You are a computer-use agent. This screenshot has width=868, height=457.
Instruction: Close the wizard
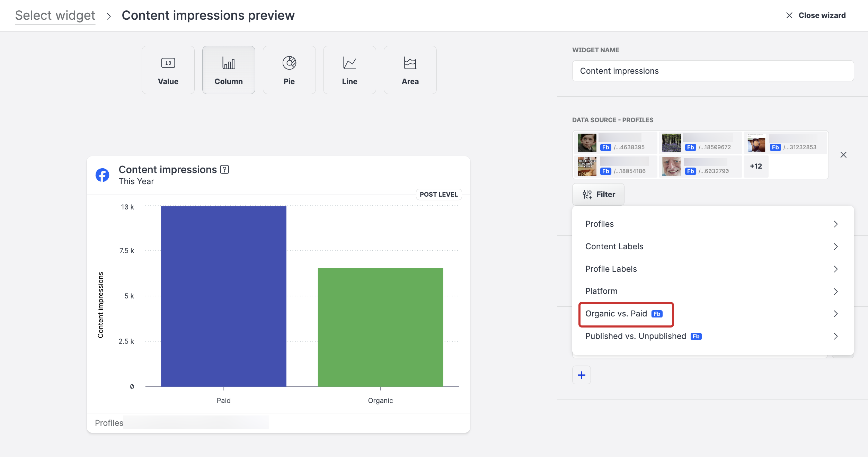coord(816,16)
